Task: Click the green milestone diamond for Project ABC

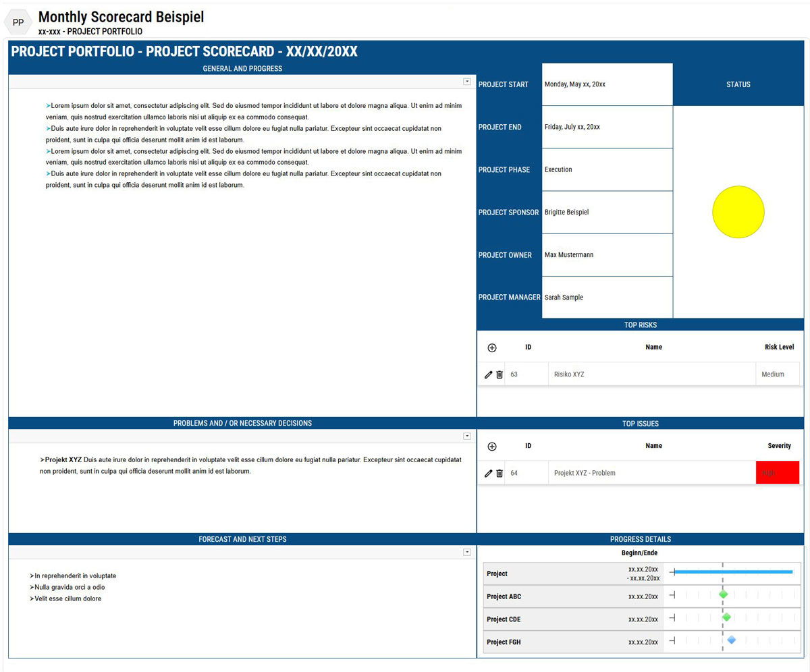Action: point(723,594)
